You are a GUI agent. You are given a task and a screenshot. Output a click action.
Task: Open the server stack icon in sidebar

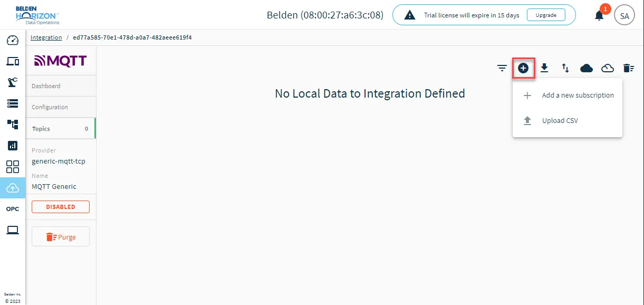click(x=13, y=103)
